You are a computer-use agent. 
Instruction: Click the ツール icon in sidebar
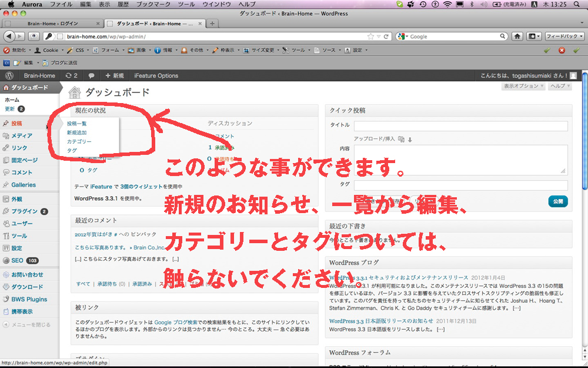[6, 236]
